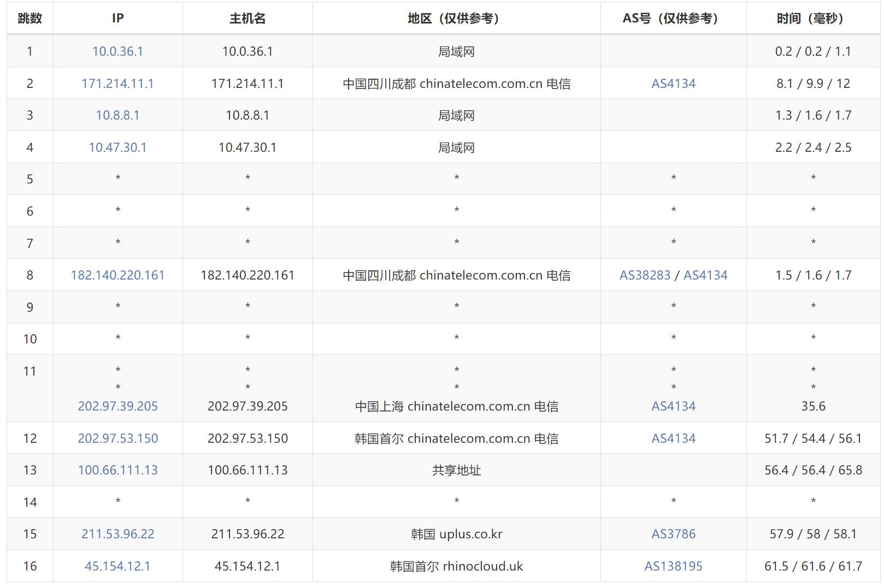The width and height of the screenshot is (884, 588).
Task: Click time value 0.2 / 0.2 / 1.1
Action: pyautogui.click(x=813, y=51)
